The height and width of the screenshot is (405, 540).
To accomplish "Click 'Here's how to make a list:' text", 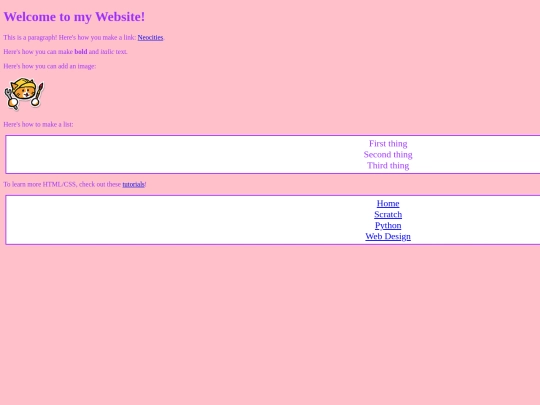I will 38,124.
